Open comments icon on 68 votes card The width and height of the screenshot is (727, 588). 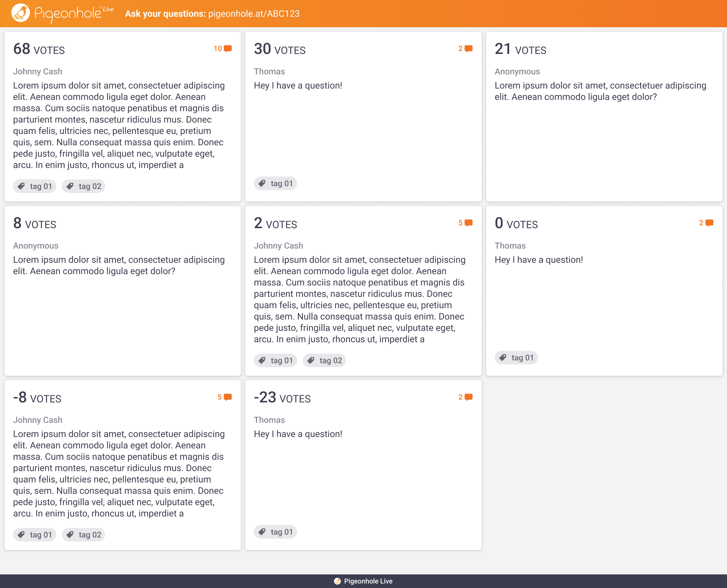click(228, 49)
